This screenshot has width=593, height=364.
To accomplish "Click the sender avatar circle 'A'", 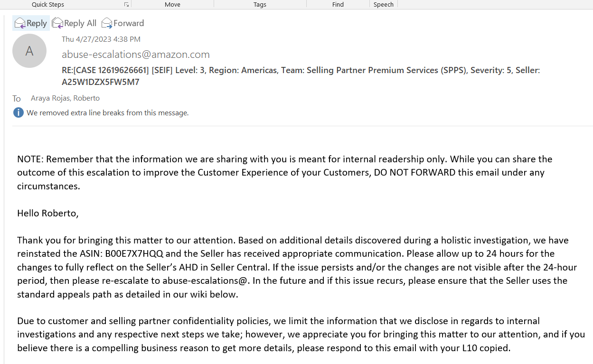I will tap(29, 51).
